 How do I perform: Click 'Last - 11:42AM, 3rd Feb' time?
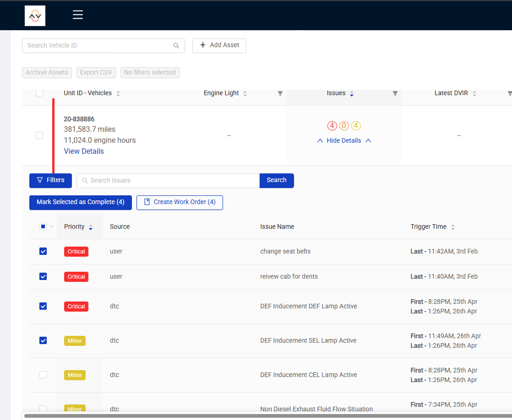[444, 251]
